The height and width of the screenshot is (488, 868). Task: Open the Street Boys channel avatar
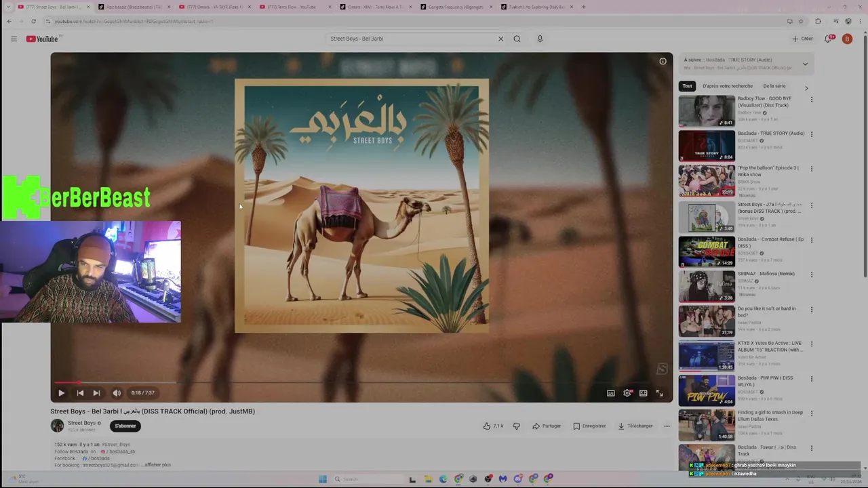tap(57, 426)
